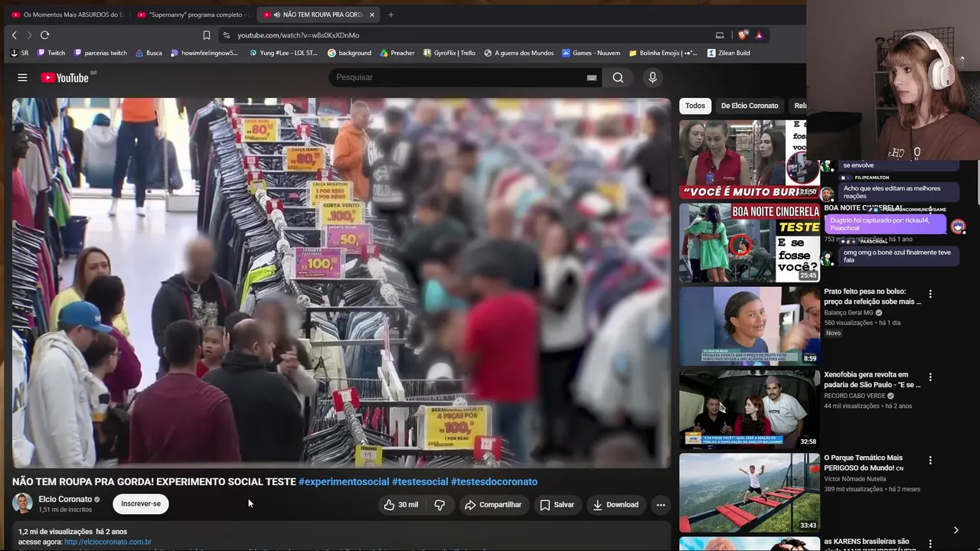Image resolution: width=980 pixels, height=551 pixels.
Task: Open a new browser tab with plus
Action: point(390,15)
